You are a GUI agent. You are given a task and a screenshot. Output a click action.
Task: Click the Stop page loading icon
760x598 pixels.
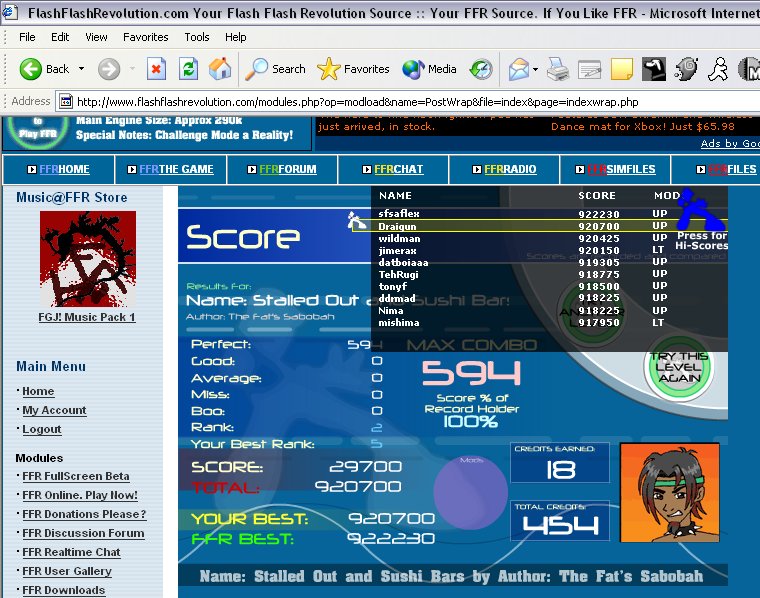(156, 69)
